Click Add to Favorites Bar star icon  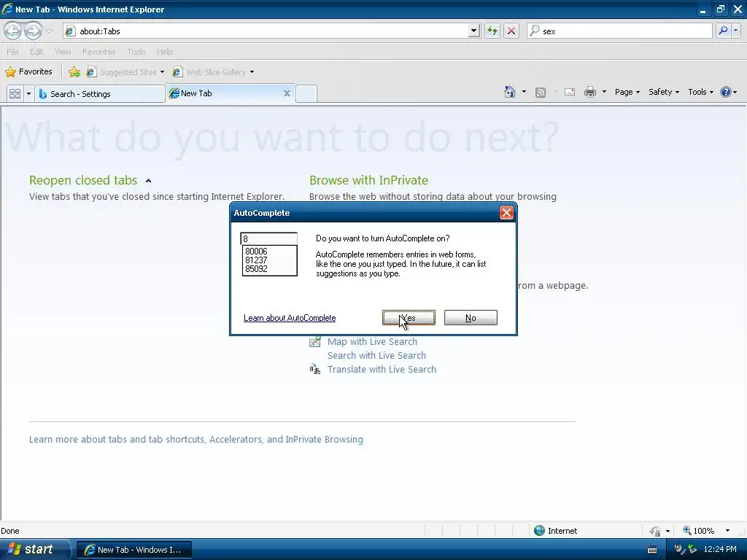74,72
